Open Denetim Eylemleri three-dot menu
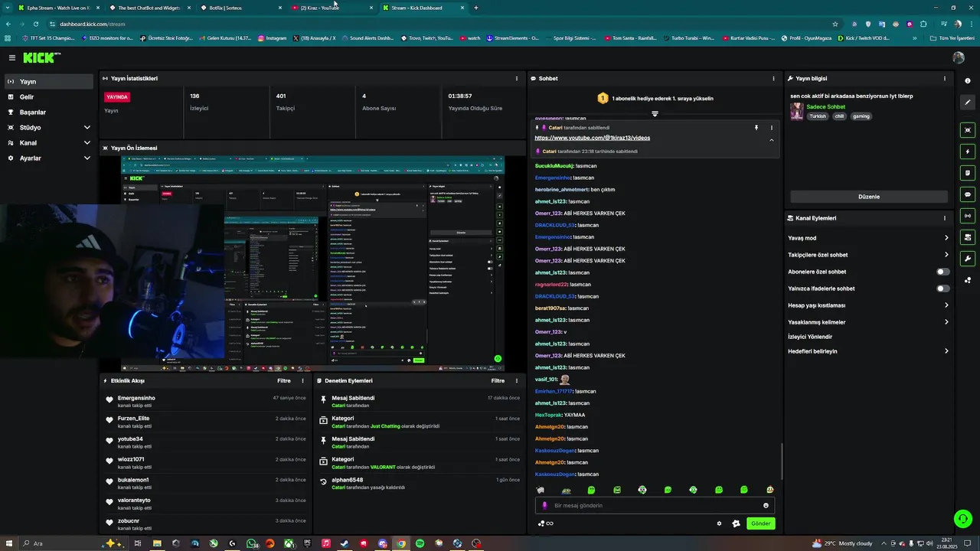This screenshot has width=980, height=551. pos(516,380)
